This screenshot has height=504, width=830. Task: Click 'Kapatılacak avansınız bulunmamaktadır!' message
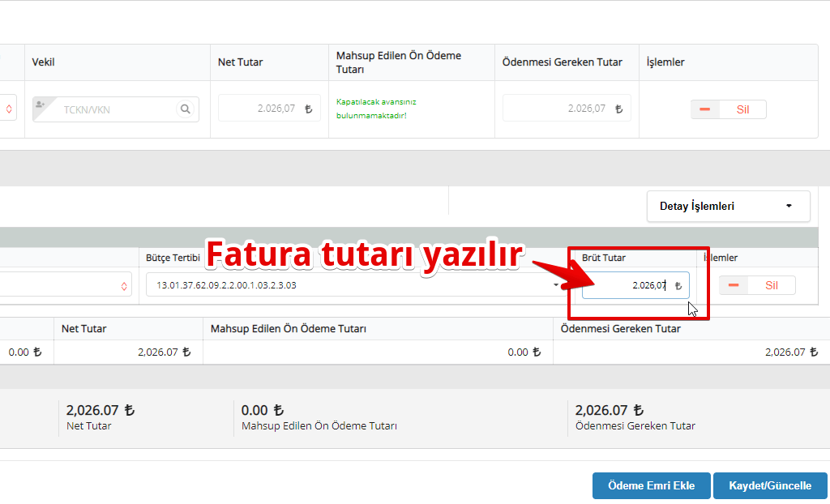[376, 109]
